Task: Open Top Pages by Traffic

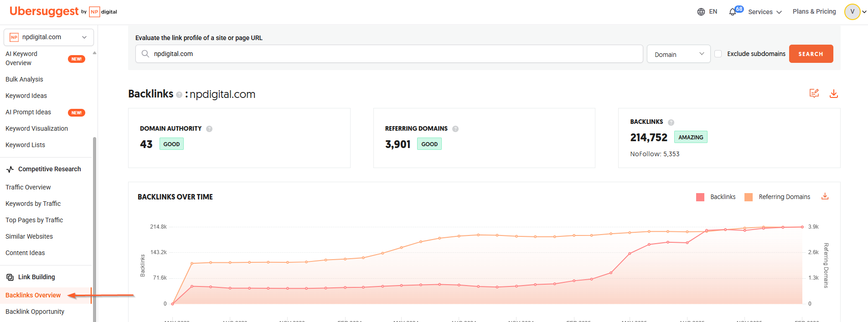Action: pos(34,220)
